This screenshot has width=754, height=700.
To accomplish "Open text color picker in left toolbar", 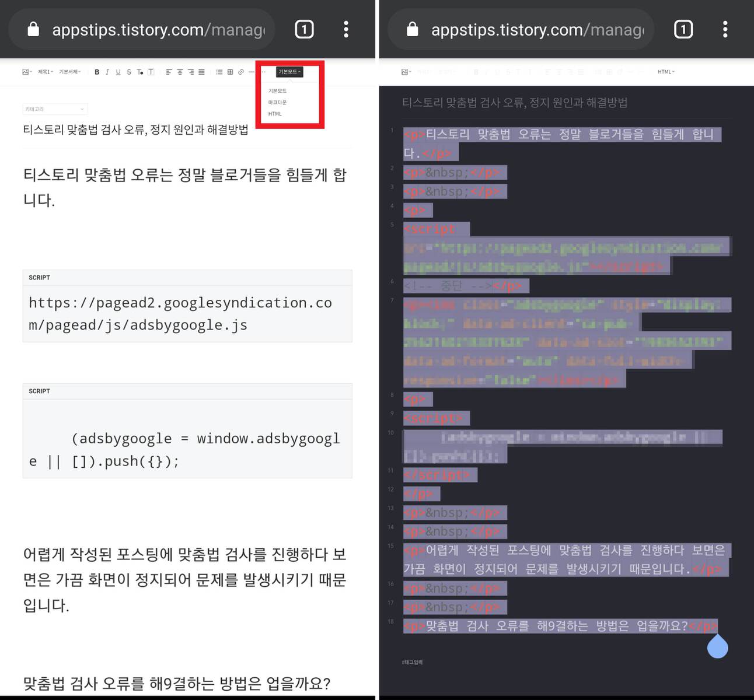I will [x=140, y=72].
